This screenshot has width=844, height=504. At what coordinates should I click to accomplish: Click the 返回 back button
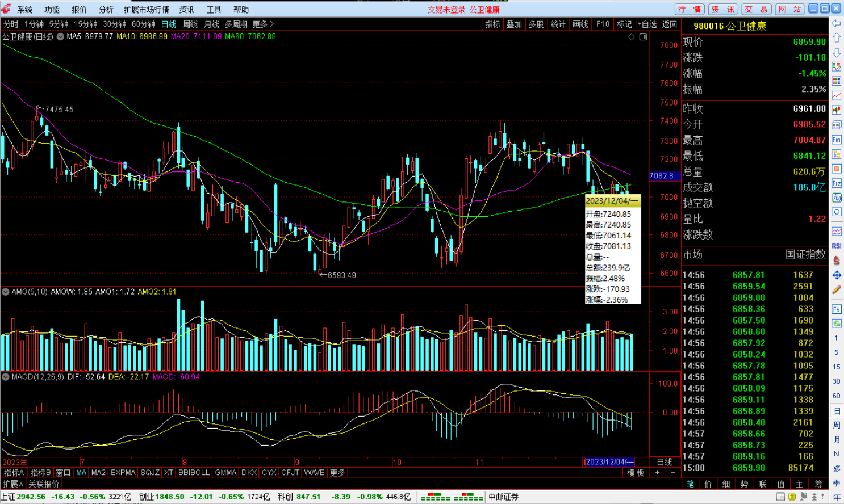coord(670,24)
